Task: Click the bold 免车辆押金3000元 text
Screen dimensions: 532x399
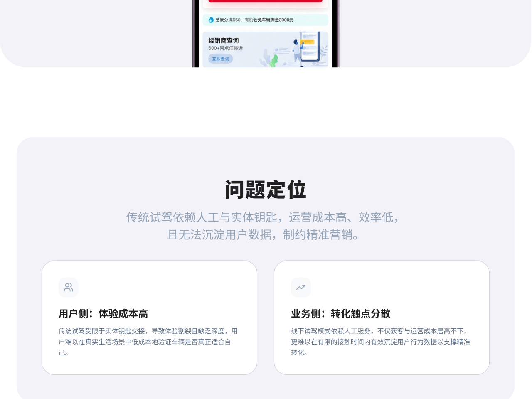Action: click(276, 20)
